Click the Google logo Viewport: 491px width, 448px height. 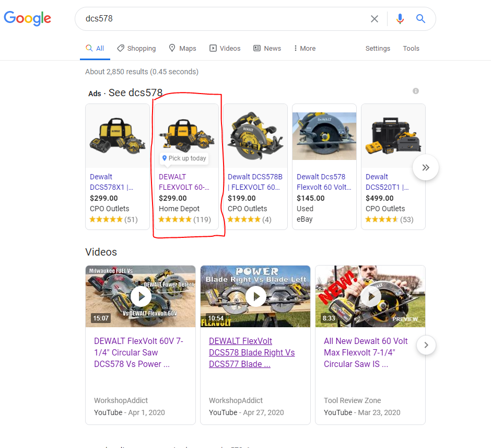click(x=27, y=19)
